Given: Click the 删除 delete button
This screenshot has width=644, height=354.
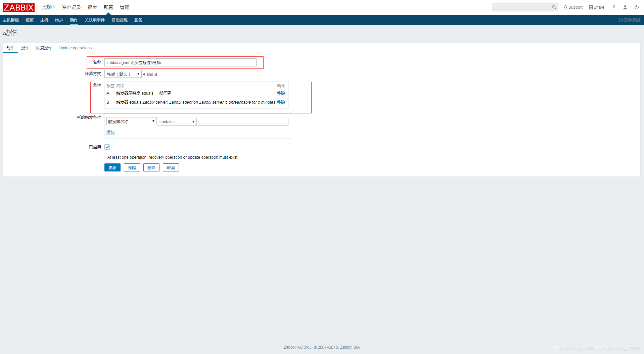Looking at the screenshot, I should point(151,167).
